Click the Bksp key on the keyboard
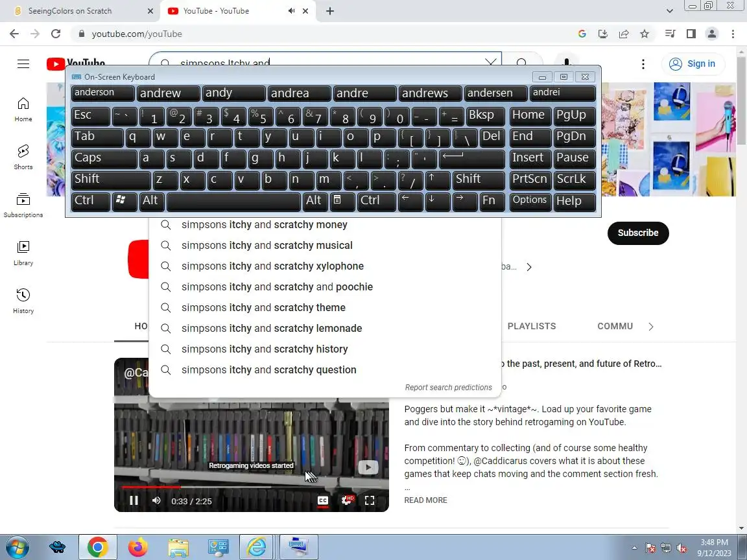The image size is (747, 560). [x=486, y=116]
